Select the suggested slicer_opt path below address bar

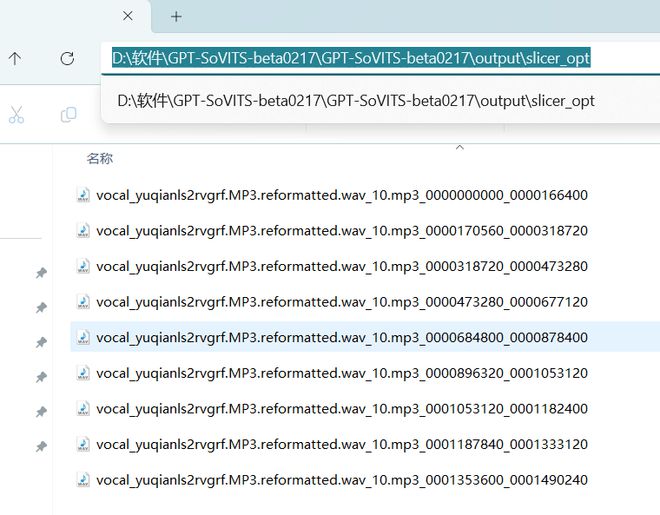click(356, 101)
